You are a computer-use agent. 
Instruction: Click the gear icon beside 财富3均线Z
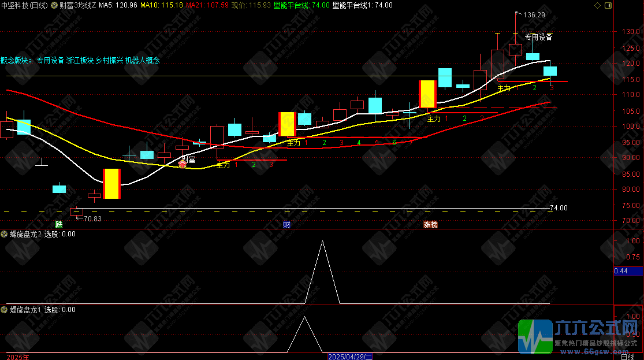[55, 5]
